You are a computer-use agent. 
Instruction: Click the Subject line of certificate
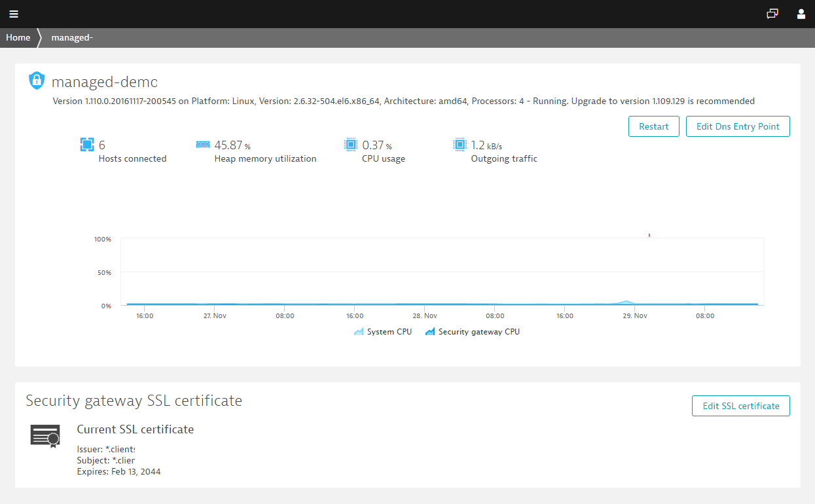(x=105, y=460)
